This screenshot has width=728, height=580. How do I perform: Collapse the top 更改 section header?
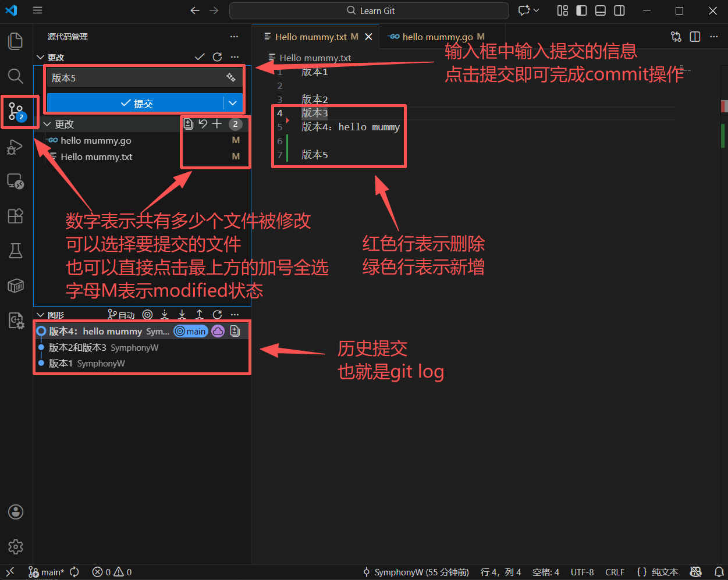click(x=41, y=57)
